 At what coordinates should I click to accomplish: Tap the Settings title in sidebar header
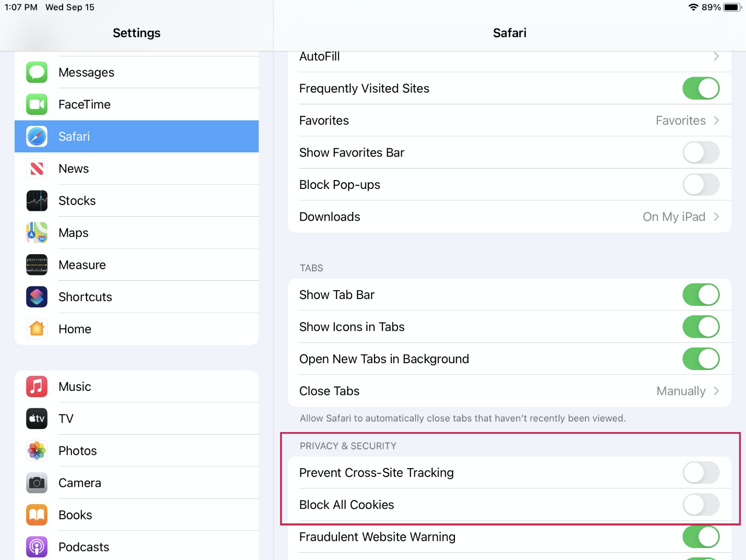click(137, 33)
